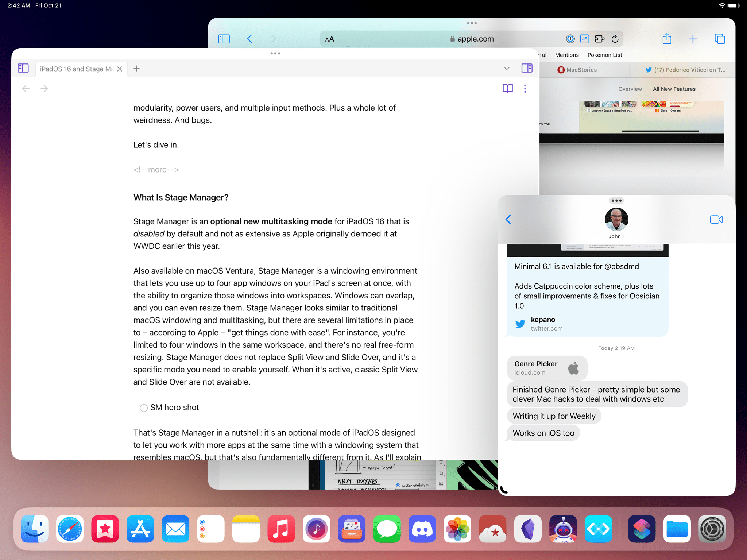Switch to Federico Viticci Twitter tab
Viewport: 747px width, 560px height.
pyautogui.click(x=685, y=70)
